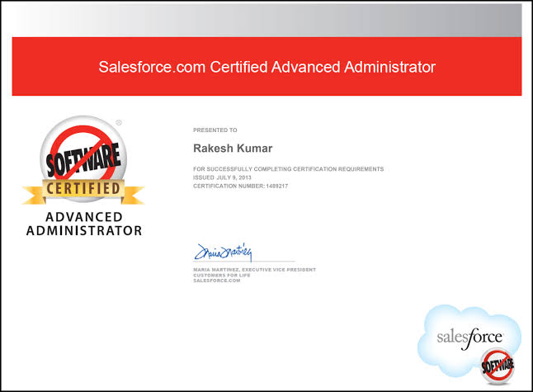Select the name 'Rakesh Kumar'

click(x=233, y=149)
